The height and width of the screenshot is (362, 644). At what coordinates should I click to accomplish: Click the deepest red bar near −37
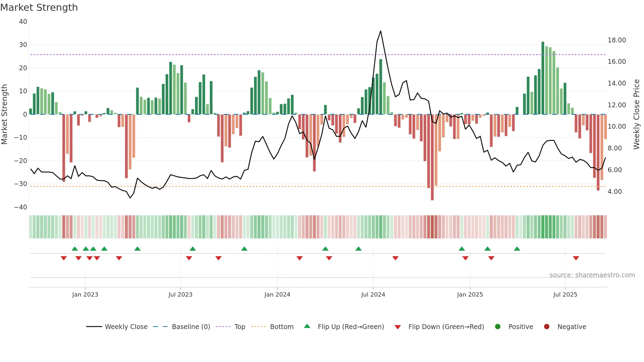click(x=432, y=157)
